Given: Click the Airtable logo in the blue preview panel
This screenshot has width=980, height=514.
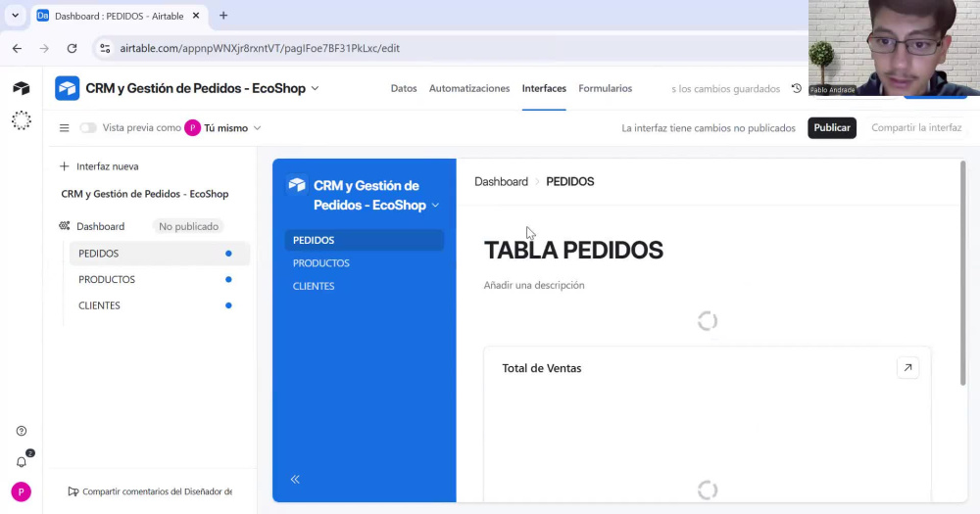Looking at the screenshot, I should tap(297, 185).
